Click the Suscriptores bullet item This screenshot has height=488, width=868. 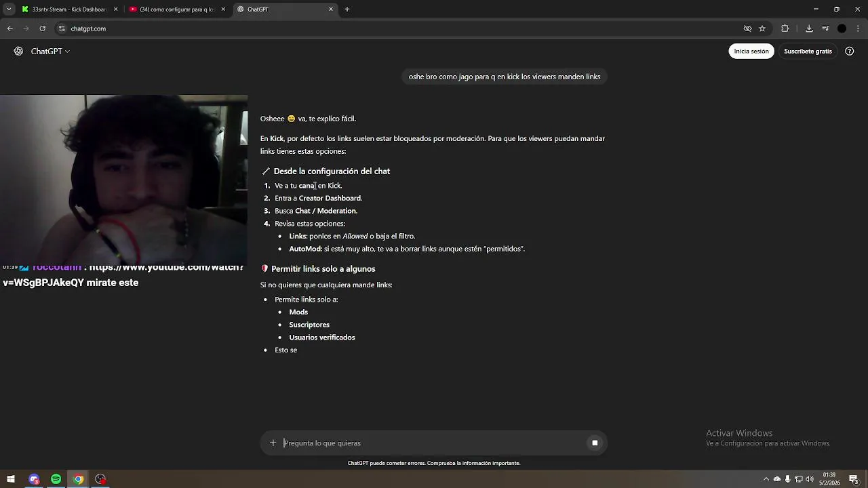click(x=309, y=325)
